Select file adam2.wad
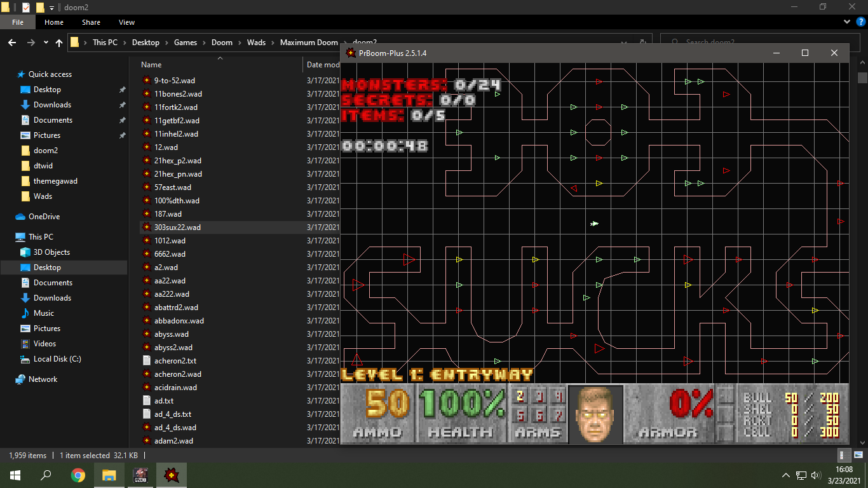 [x=173, y=441]
